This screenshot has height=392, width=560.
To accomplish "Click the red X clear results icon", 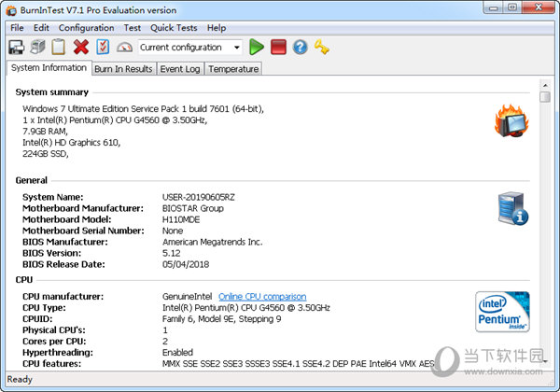I will [81, 47].
